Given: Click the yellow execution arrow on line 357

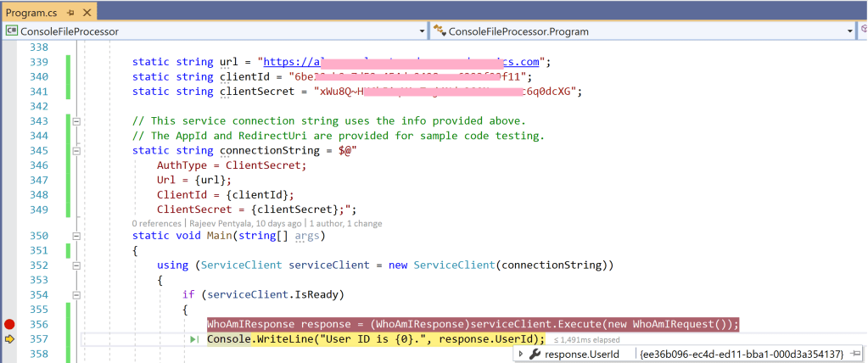Looking at the screenshot, I should (9, 339).
